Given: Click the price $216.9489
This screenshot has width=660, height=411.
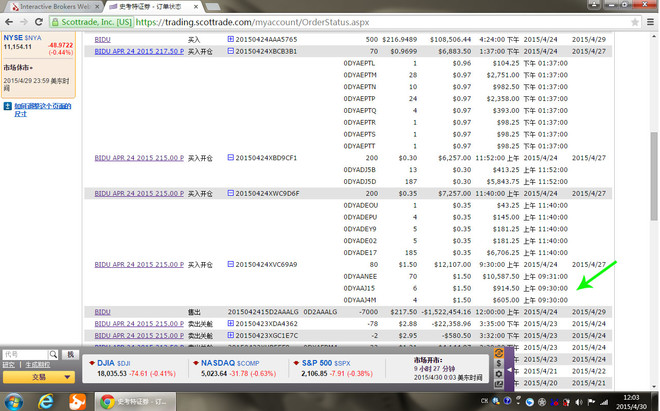Looking at the screenshot, I should [x=399, y=40].
